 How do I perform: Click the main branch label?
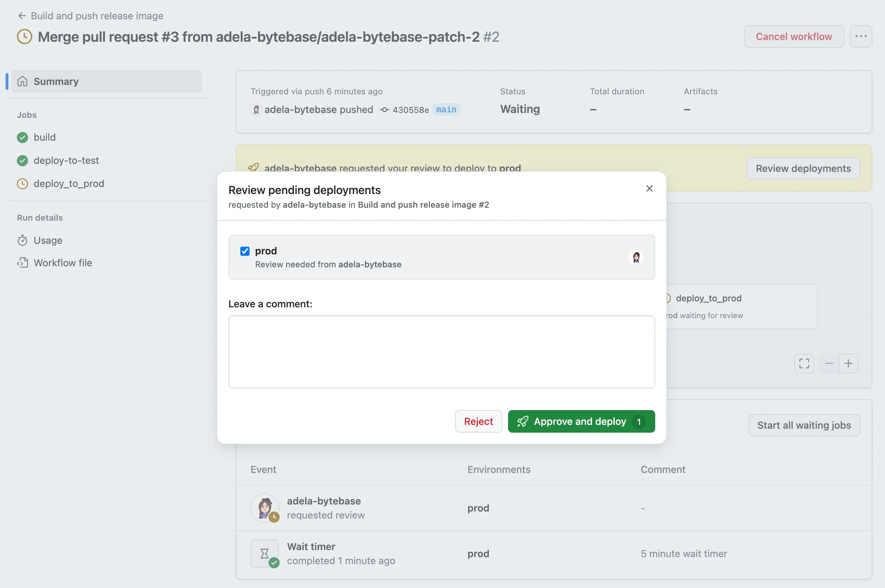[x=446, y=109]
